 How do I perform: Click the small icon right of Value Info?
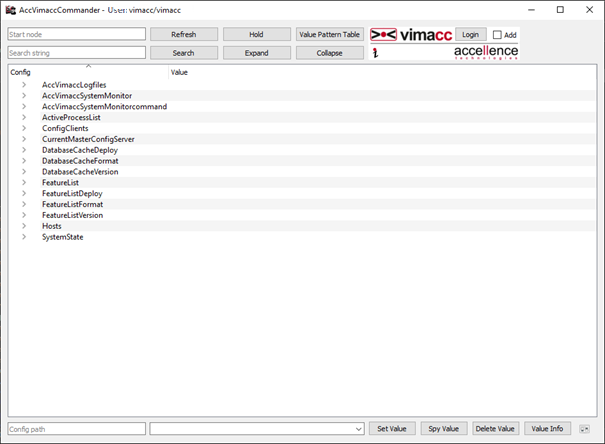click(x=584, y=429)
